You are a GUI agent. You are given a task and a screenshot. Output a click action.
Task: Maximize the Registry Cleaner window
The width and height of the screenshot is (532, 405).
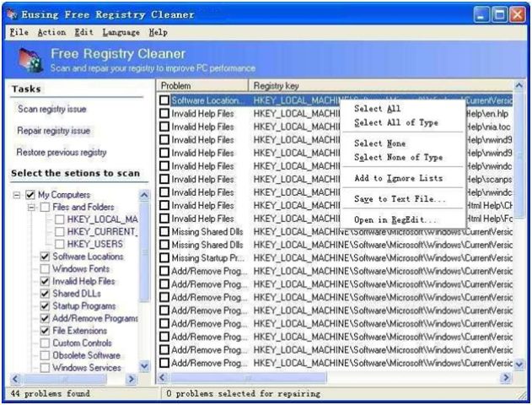(500, 14)
